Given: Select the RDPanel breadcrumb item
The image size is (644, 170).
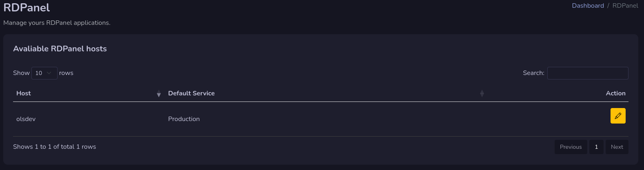Looking at the screenshot, I should [625, 6].
